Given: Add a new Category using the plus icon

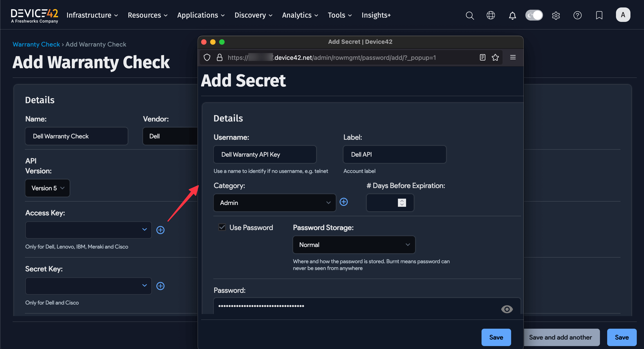Looking at the screenshot, I should tap(343, 202).
